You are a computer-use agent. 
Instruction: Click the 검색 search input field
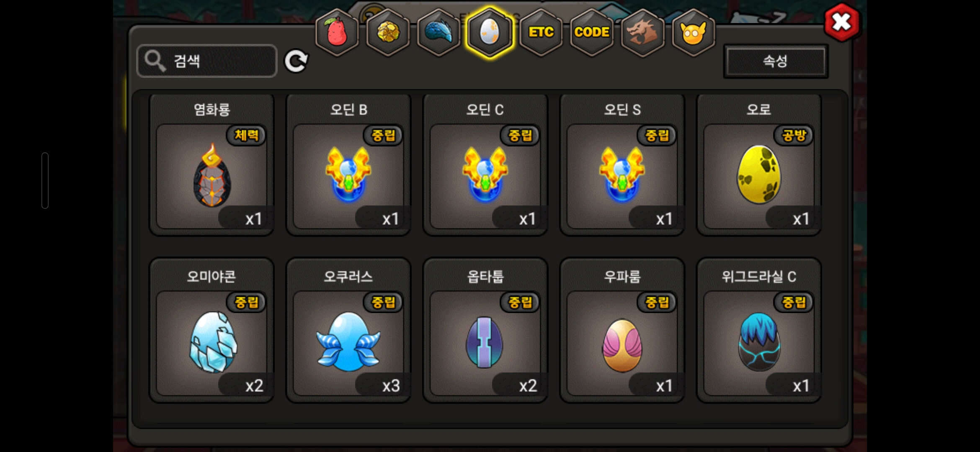click(207, 61)
